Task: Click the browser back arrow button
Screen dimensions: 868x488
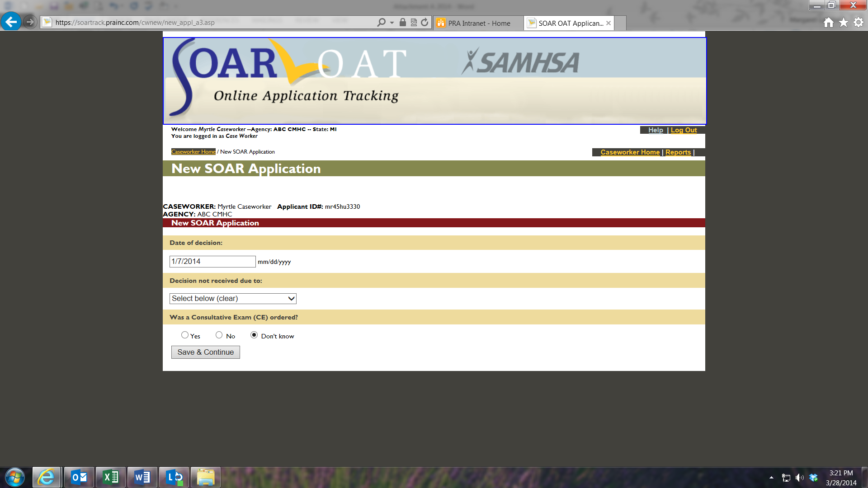Action: [x=11, y=22]
